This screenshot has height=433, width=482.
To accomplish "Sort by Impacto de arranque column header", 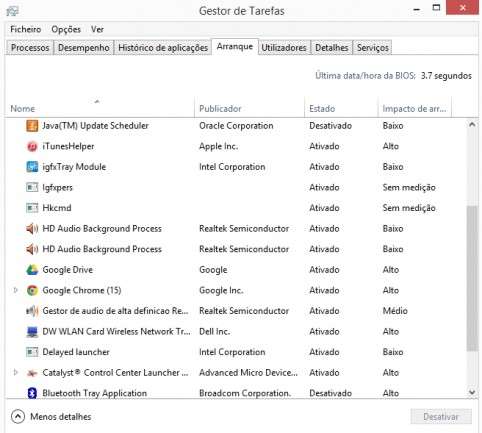I will point(415,109).
